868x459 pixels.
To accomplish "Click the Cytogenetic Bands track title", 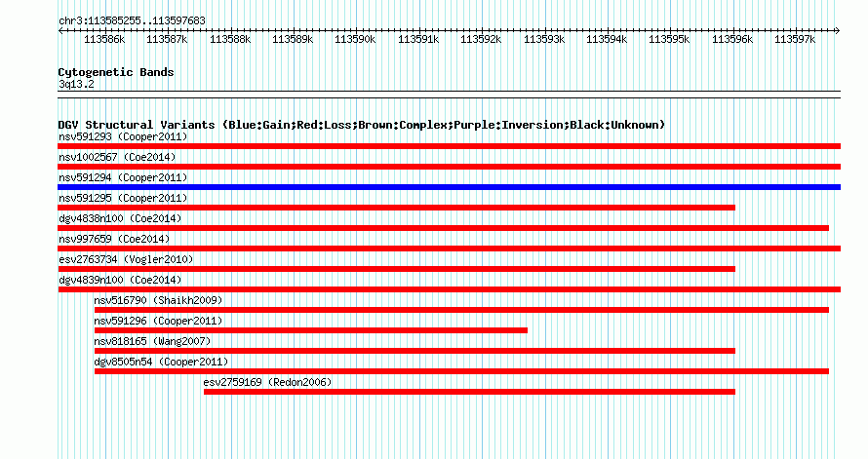I will [116, 72].
